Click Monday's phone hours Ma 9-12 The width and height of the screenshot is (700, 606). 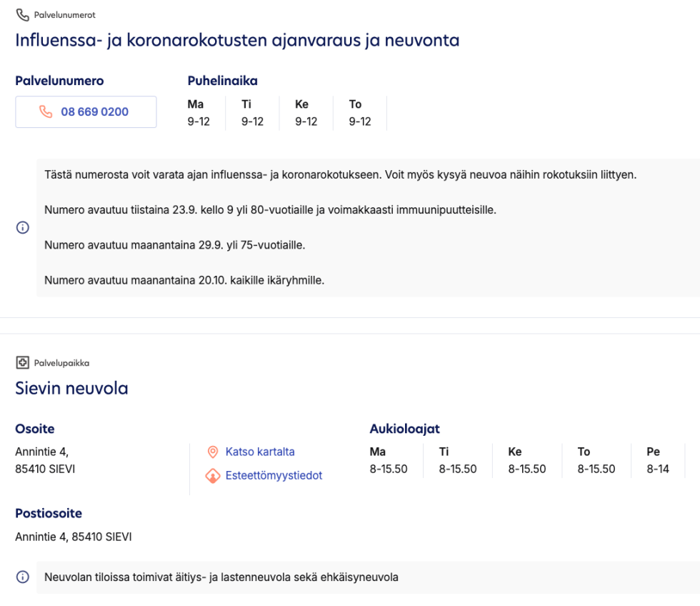pos(199,113)
